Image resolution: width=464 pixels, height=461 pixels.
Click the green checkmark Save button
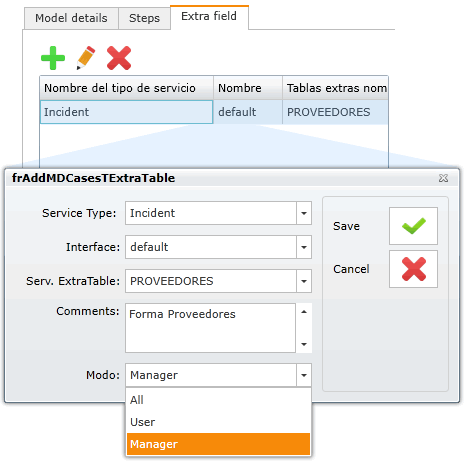[x=413, y=226]
